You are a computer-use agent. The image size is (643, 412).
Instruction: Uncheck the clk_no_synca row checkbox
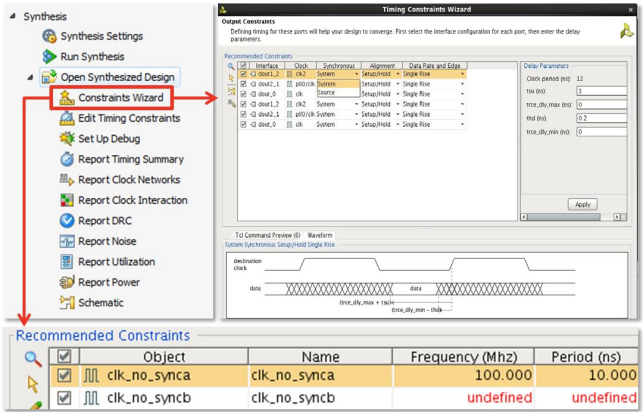coord(64,376)
